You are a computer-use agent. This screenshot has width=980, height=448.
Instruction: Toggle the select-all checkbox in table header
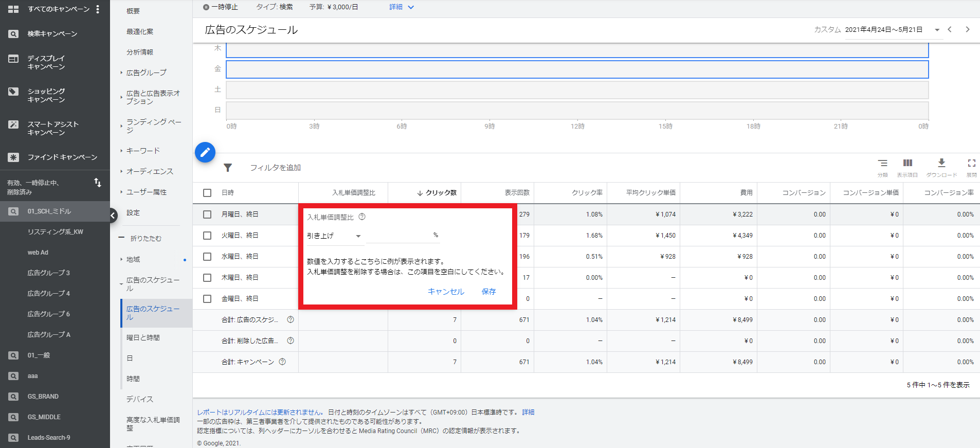point(207,193)
